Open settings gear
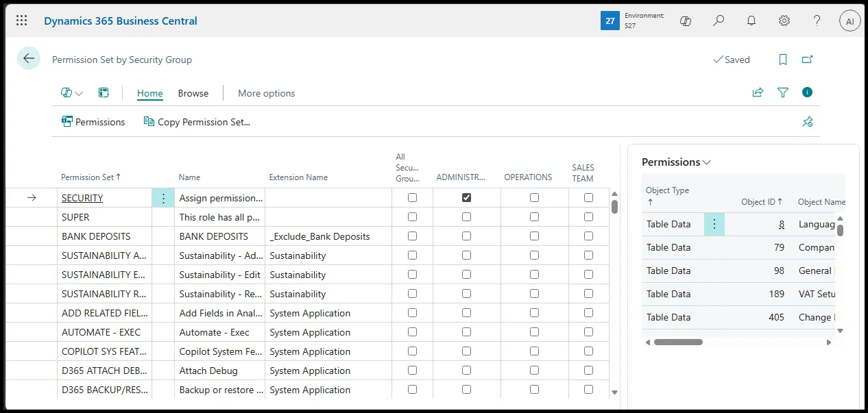Viewport: 868px width, 413px height. click(x=784, y=21)
